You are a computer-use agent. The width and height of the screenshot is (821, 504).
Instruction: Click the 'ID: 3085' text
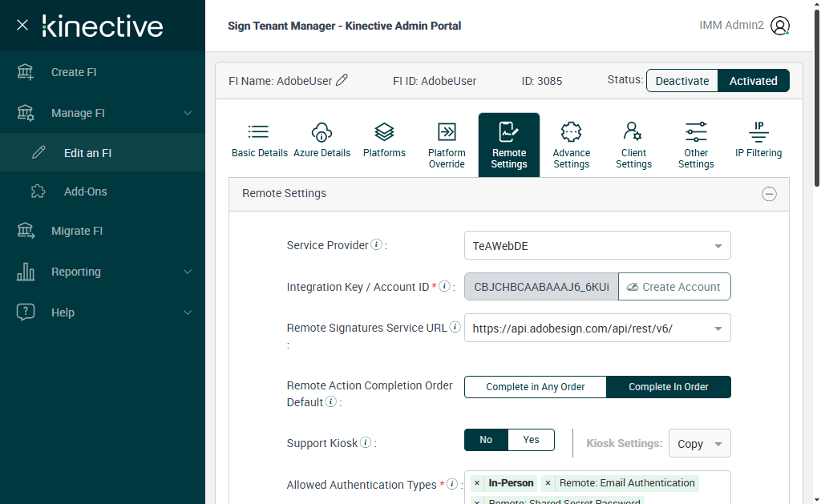click(x=541, y=81)
